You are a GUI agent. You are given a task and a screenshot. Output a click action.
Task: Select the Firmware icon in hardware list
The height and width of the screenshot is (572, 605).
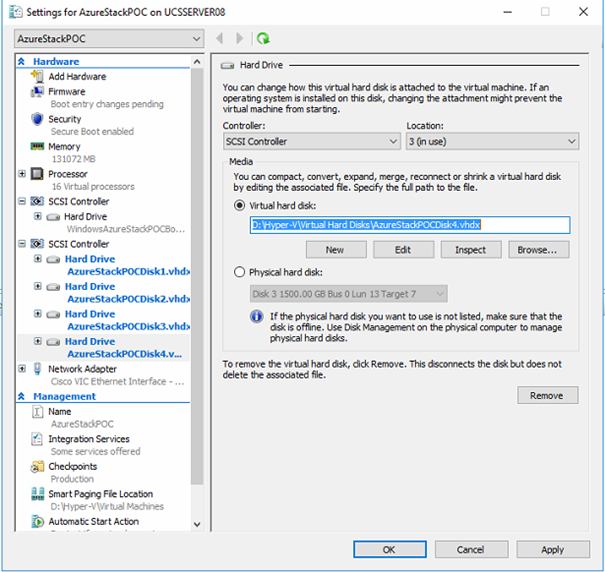pos(38,91)
